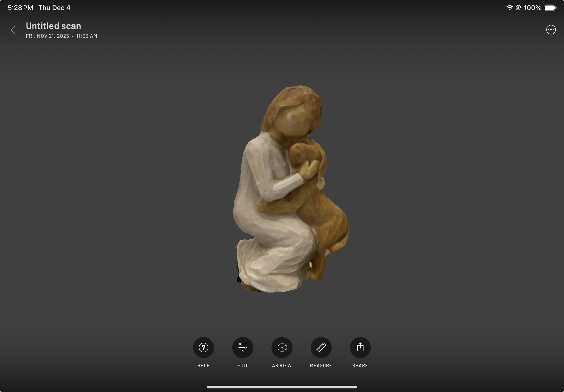Image resolution: width=564 pixels, height=392 pixels.
Task: Toggle the Measure overlay
Action: (321, 347)
